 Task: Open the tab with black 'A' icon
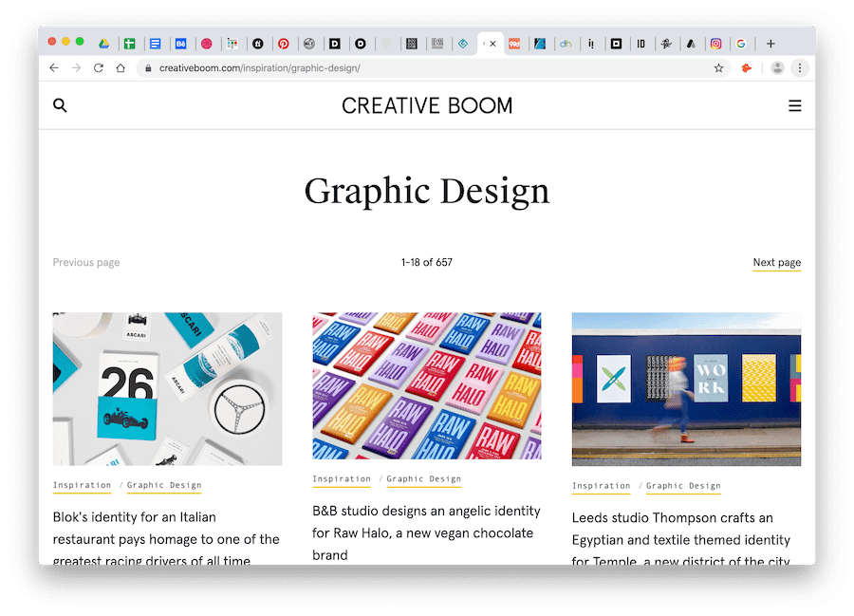tap(691, 44)
